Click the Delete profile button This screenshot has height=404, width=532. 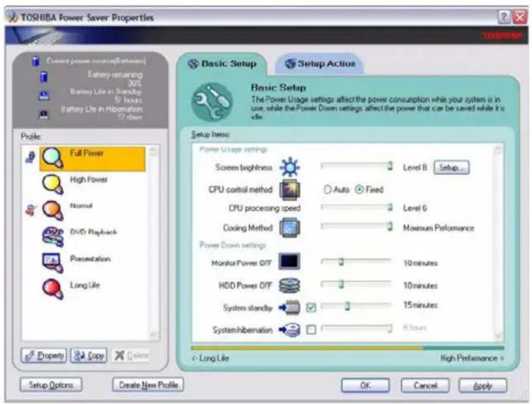[x=131, y=355]
